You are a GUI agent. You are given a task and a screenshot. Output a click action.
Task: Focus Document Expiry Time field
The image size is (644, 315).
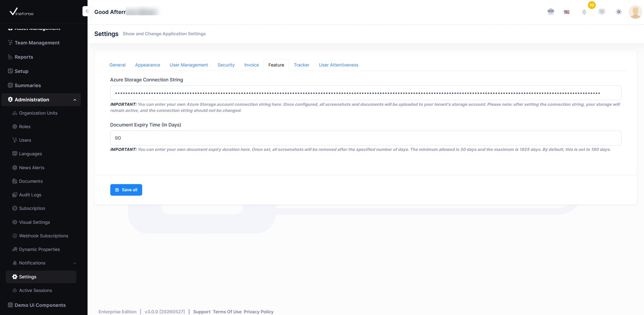tap(366, 138)
